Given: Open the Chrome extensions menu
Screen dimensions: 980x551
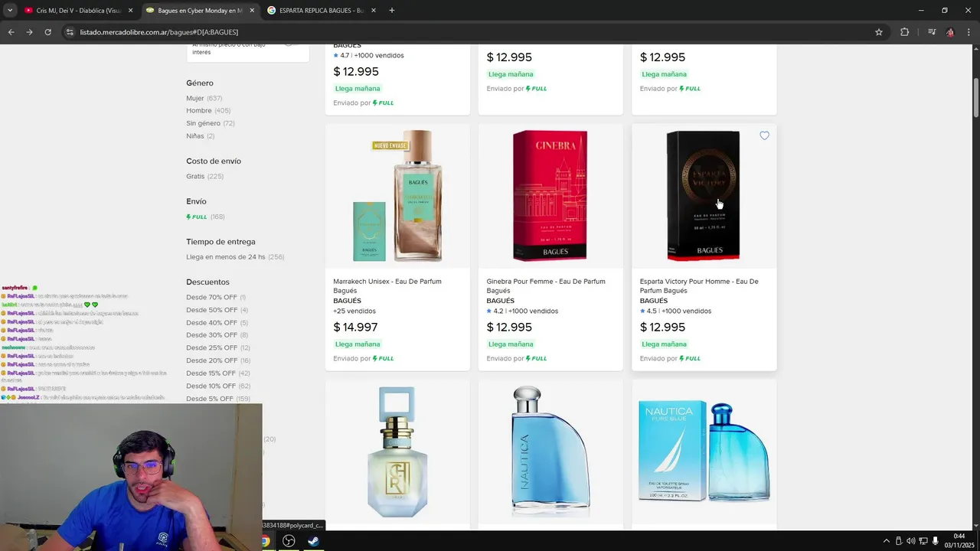Looking at the screenshot, I should click(x=905, y=32).
